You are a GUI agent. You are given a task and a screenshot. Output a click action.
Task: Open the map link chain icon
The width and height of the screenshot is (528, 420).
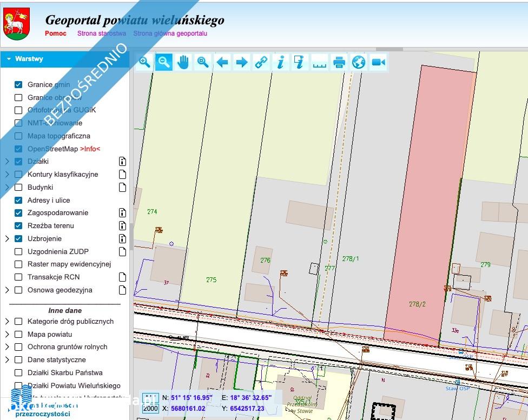261,62
